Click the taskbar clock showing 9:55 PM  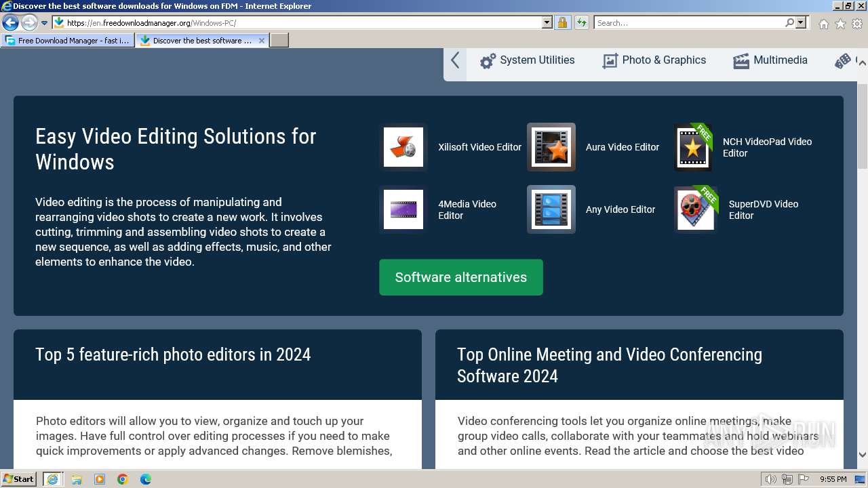click(833, 479)
